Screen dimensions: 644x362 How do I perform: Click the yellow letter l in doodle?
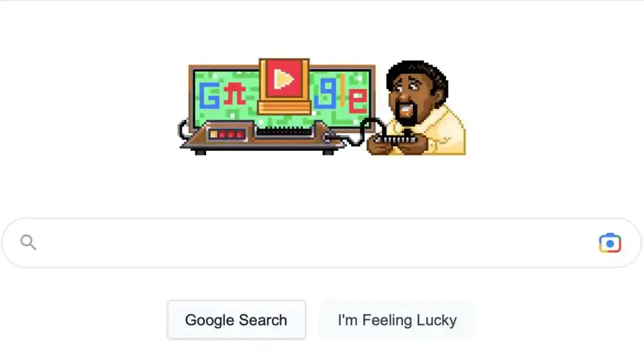pos(341,90)
